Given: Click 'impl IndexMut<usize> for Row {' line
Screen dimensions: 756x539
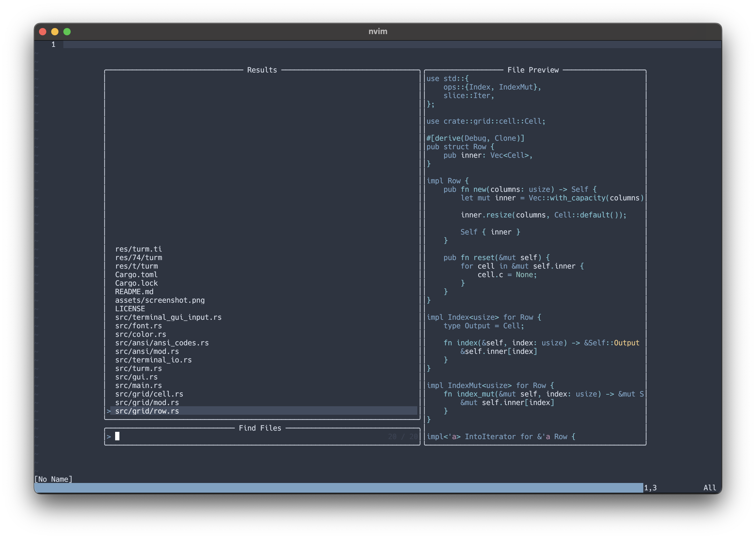Looking at the screenshot, I should click(490, 385).
